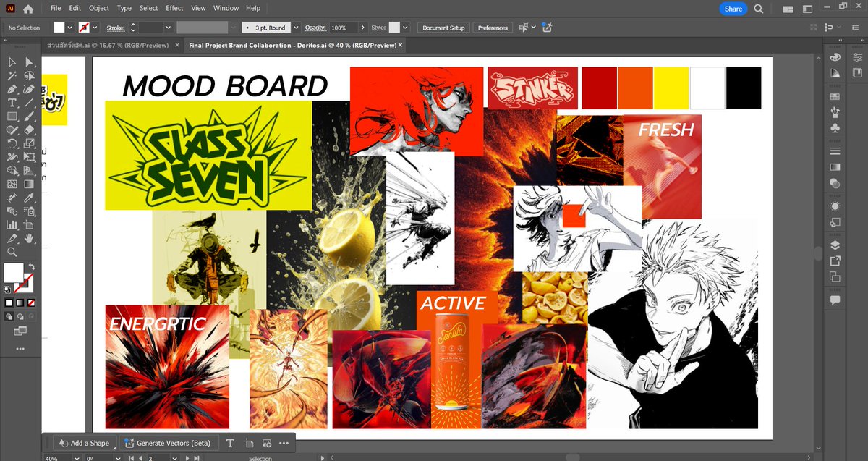Open the Effect menu
Screen dimensions: 868x461
tap(174, 8)
